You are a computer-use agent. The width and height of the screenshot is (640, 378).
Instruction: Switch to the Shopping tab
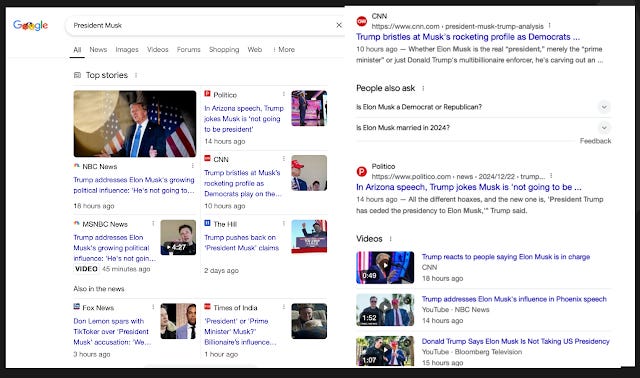click(x=224, y=49)
